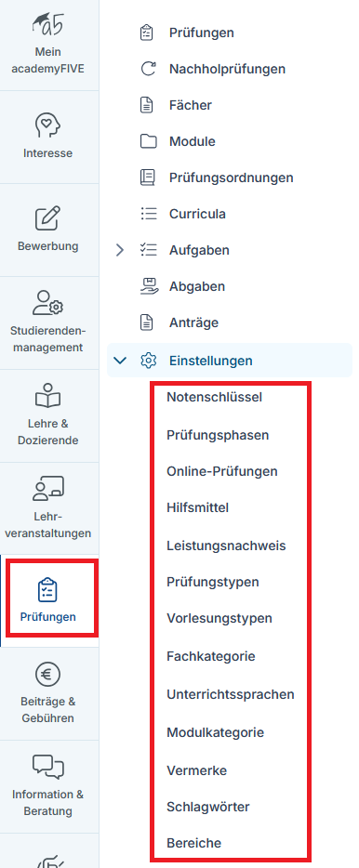This screenshot has width=359, height=868.
Task: Open Notenschlüssel settings
Action: (214, 397)
